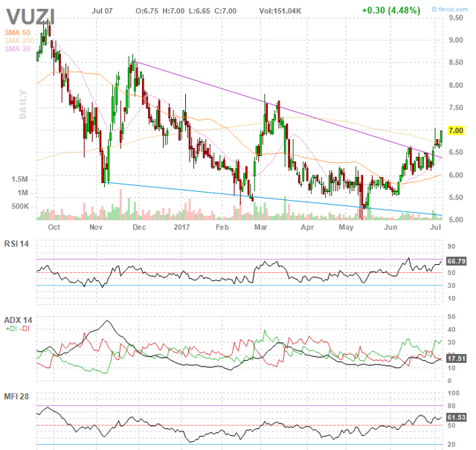Image resolution: width=476 pixels, height=450 pixels.
Task: Click the ADX 40 scale label
Action: pyautogui.click(x=451, y=330)
